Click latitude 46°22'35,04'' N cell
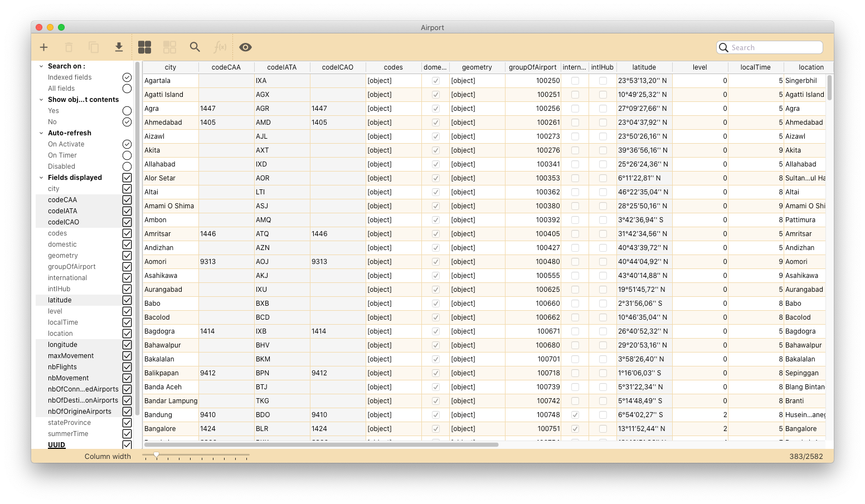Viewport: 865px width, 504px height. point(644,192)
